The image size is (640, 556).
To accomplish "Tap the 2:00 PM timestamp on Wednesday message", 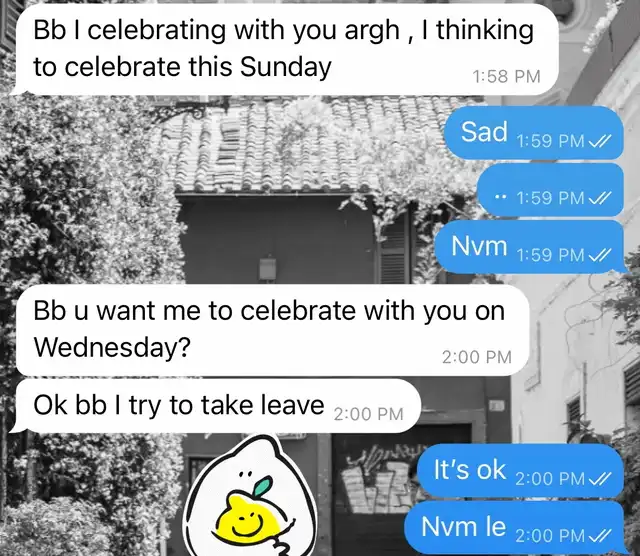I will [x=477, y=357].
